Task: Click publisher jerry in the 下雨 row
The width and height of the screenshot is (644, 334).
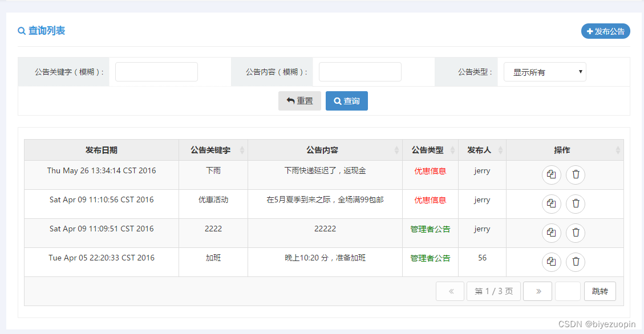Action: pos(482,171)
